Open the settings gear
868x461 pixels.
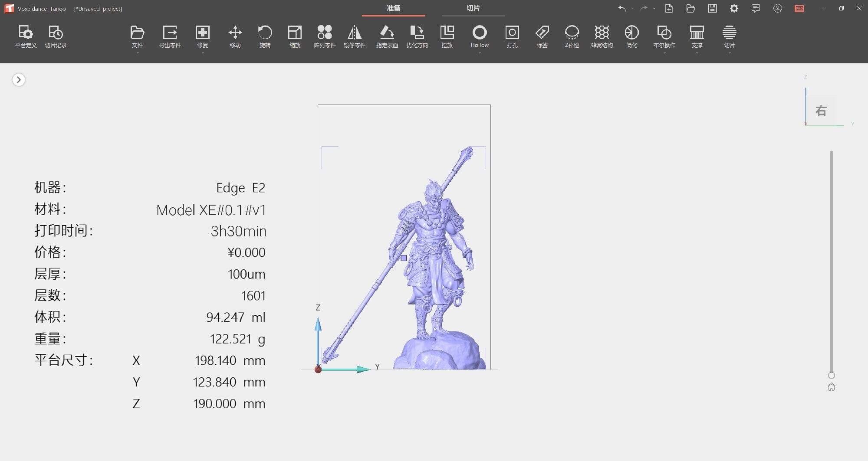(x=734, y=8)
